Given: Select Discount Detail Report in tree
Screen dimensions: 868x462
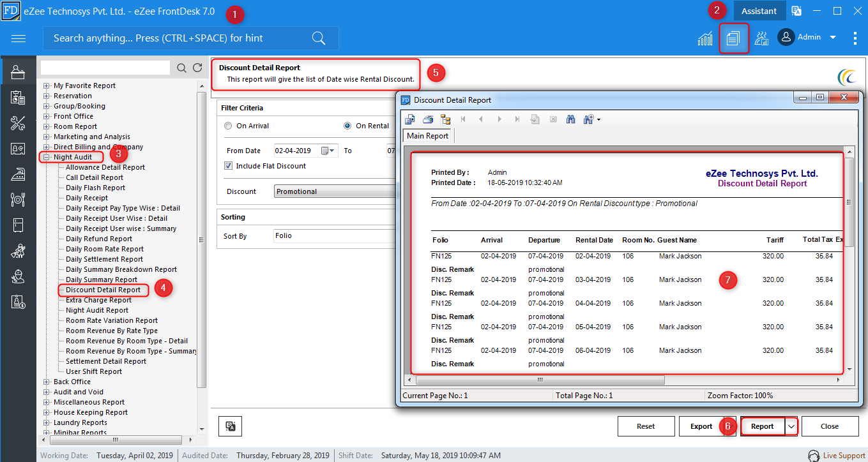Looking at the screenshot, I should click(103, 290).
